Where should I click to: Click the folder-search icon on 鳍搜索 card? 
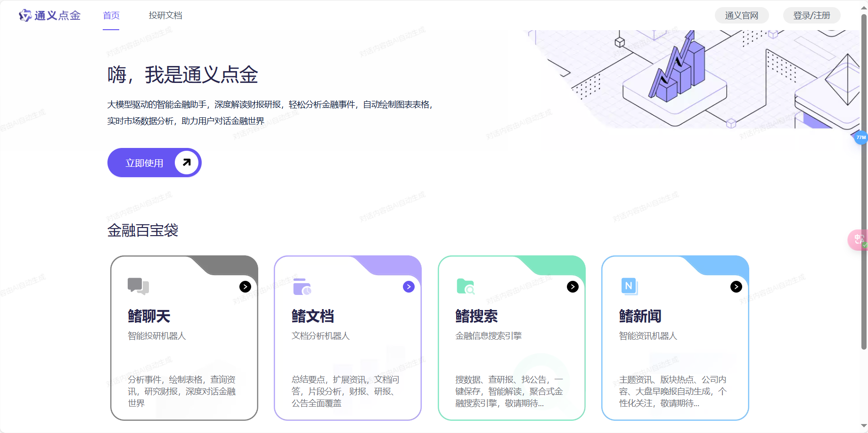[x=466, y=286]
